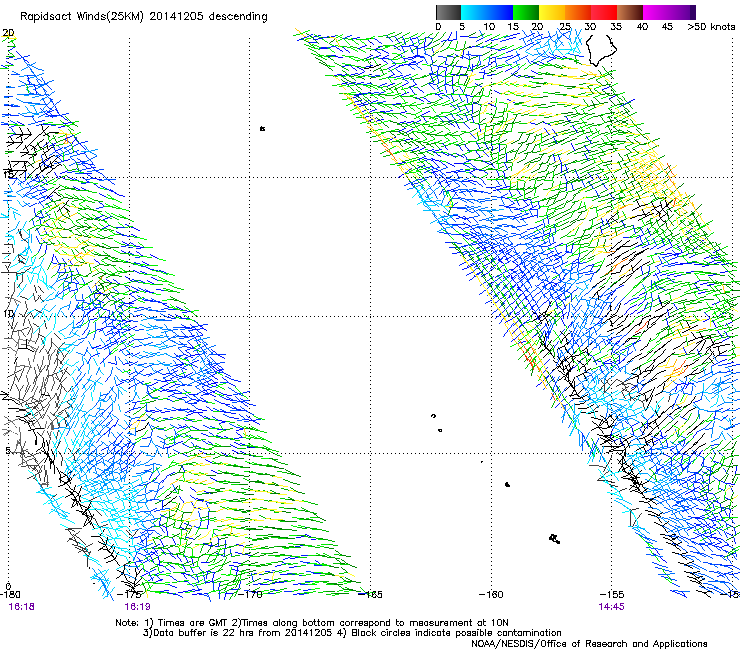The image size is (740, 650).
Task: Pick the red 30-35 knots color segment
Action: click(604, 12)
